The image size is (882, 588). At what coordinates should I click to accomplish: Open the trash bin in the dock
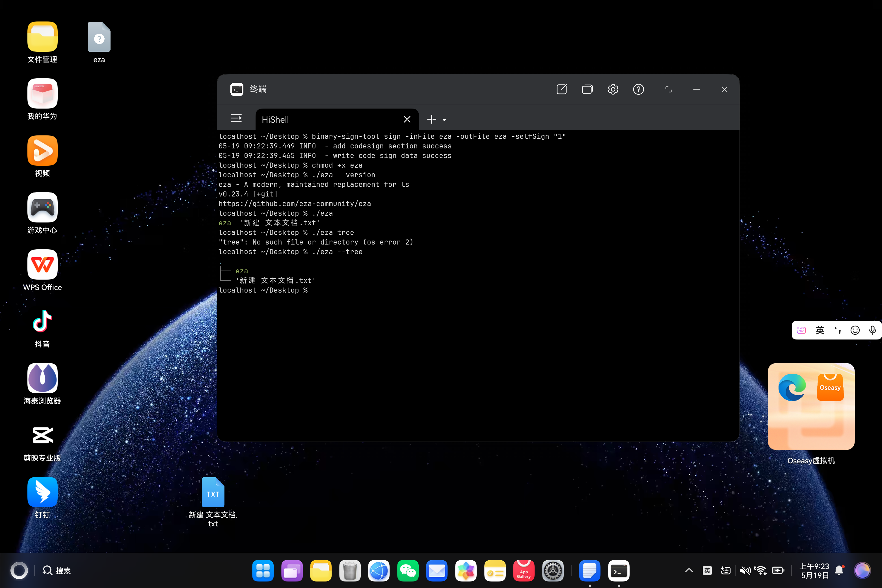click(x=350, y=570)
